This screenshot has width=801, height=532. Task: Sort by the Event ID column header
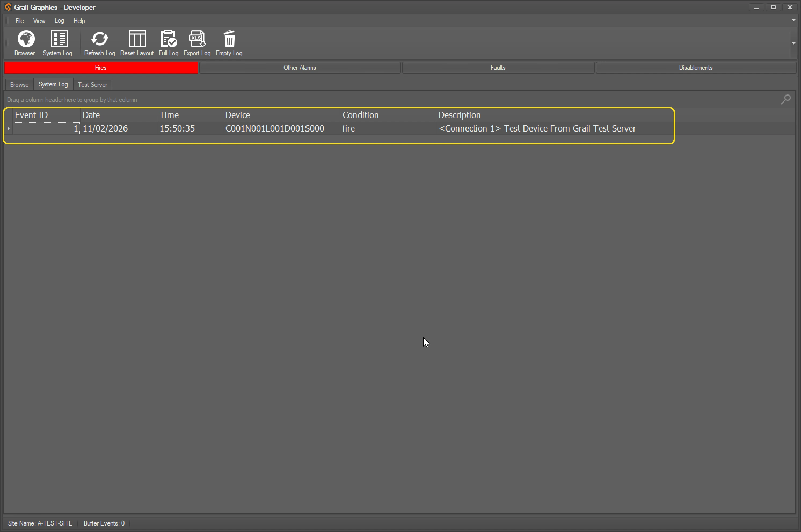[32, 115]
